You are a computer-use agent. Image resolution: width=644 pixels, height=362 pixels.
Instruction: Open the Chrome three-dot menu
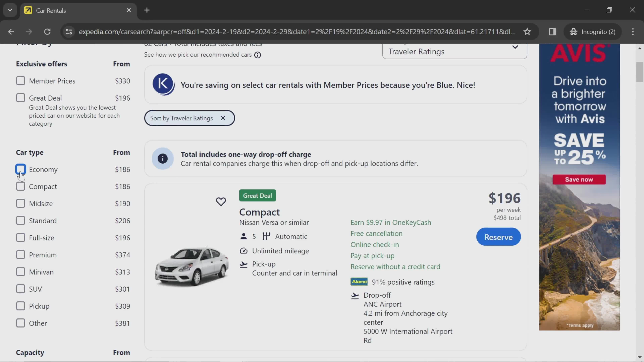(633, 32)
